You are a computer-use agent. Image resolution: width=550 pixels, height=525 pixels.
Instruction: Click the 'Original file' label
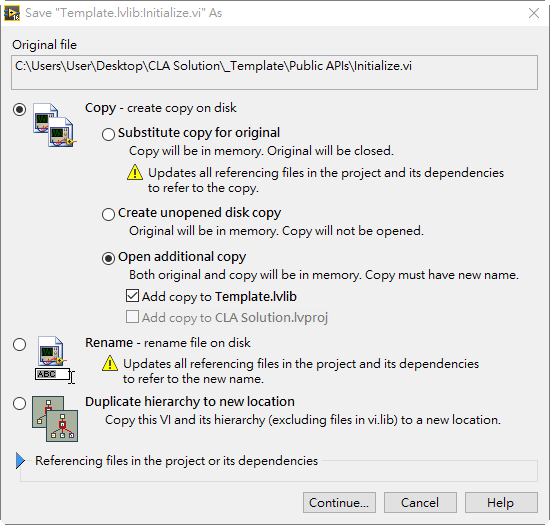45,45
